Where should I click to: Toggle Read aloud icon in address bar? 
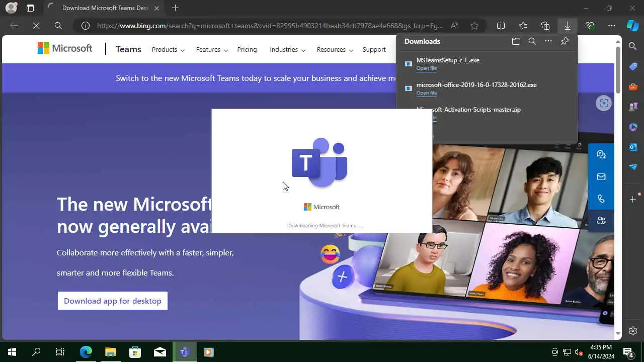(454, 26)
